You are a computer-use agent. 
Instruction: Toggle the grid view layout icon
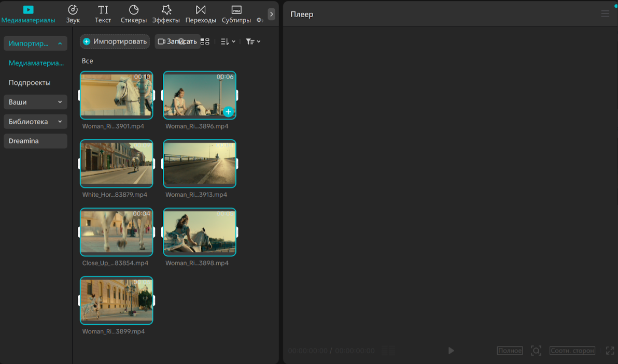(x=205, y=41)
